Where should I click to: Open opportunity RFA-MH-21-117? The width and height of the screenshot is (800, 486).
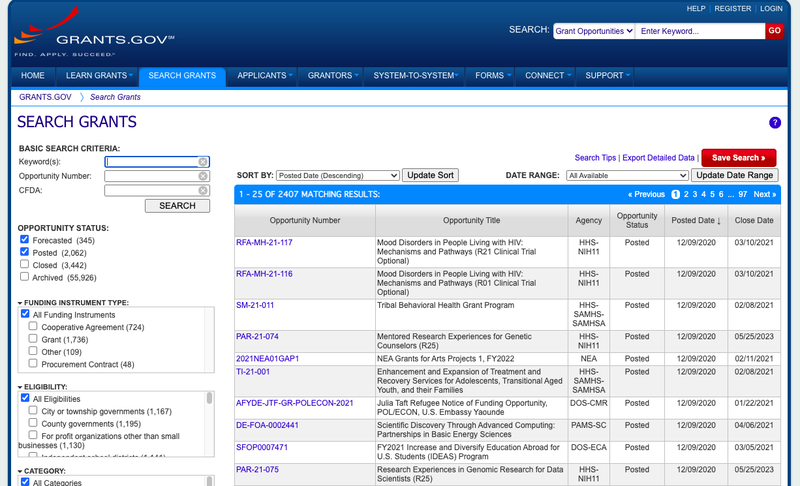click(264, 243)
